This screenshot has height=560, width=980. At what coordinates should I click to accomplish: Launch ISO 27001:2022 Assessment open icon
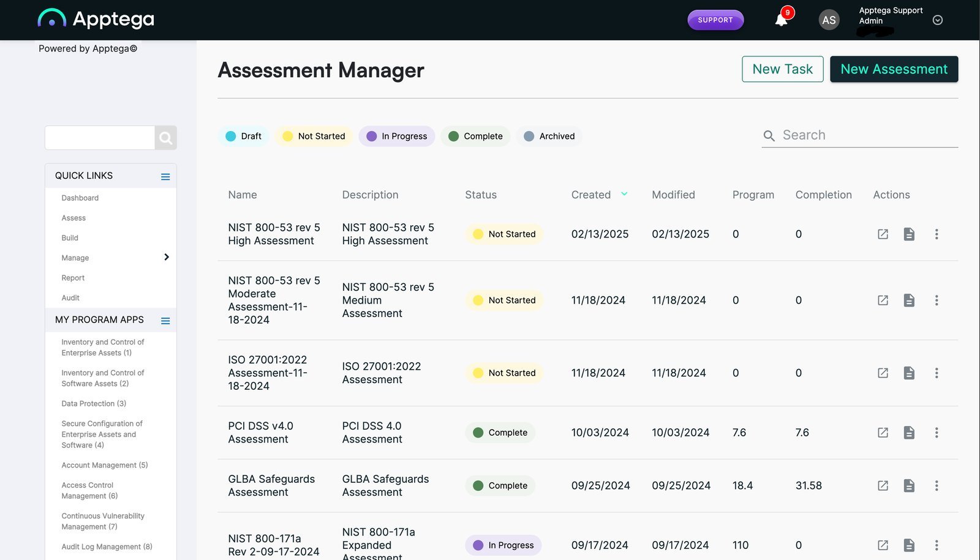(883, 373)
